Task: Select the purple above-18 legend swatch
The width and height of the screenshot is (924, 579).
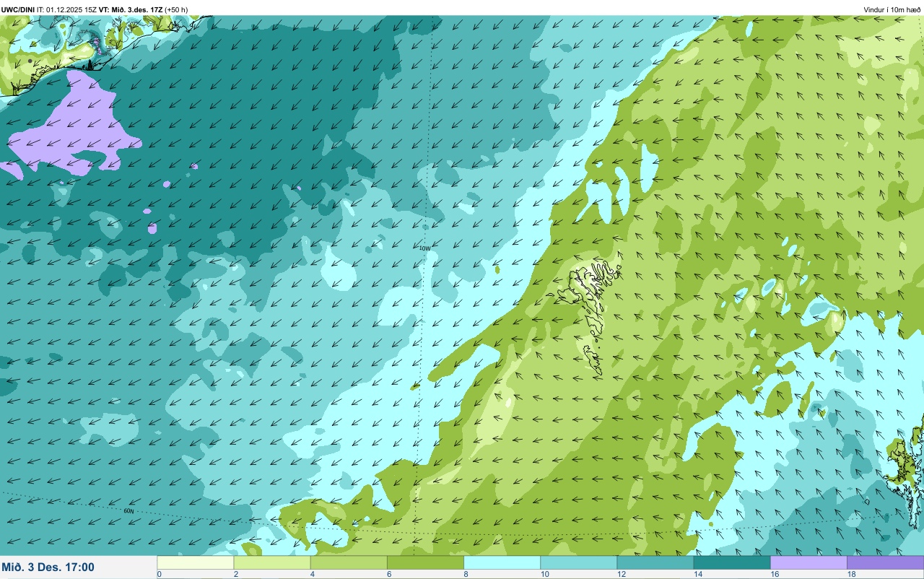Action: pos(885,562)
